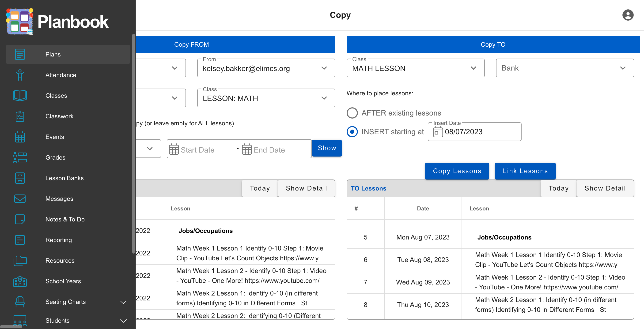Click the Insert Date 08/07/2023 field
The image size is (644, 329).
474,132
